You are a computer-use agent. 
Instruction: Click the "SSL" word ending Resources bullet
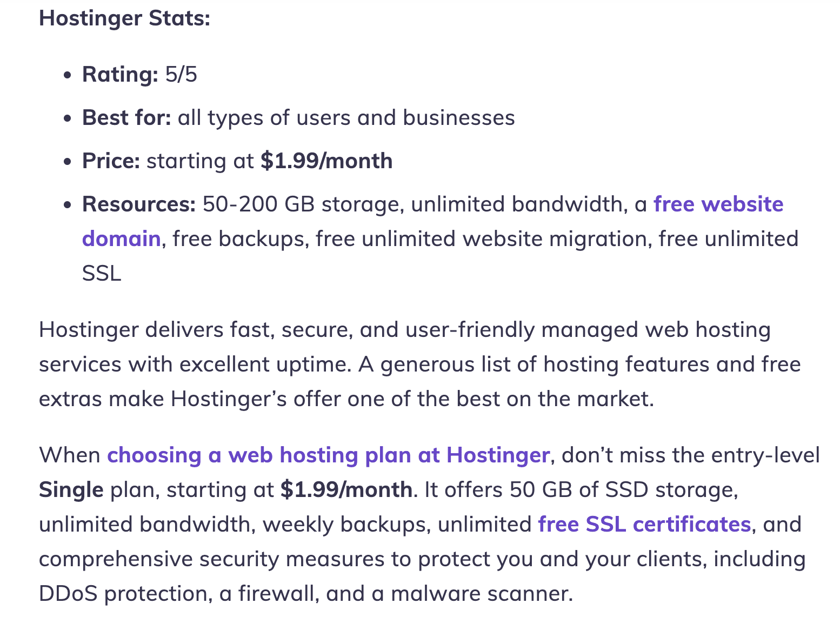coord(102,274)
